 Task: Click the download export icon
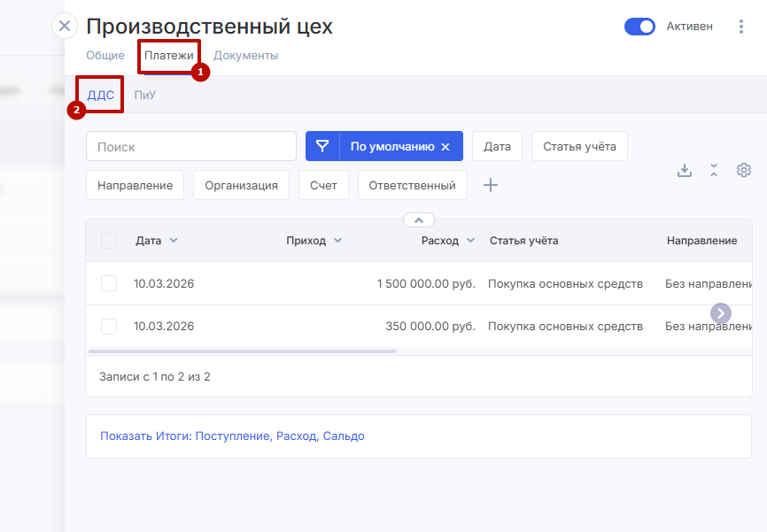point(684,170)
